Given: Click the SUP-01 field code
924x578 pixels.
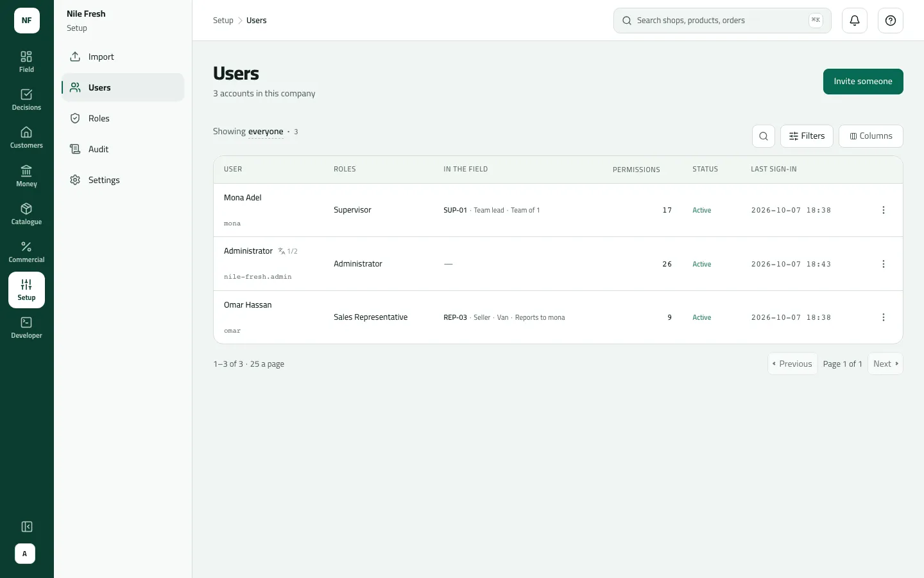Looking at the screenshot, I should (455, 210).
